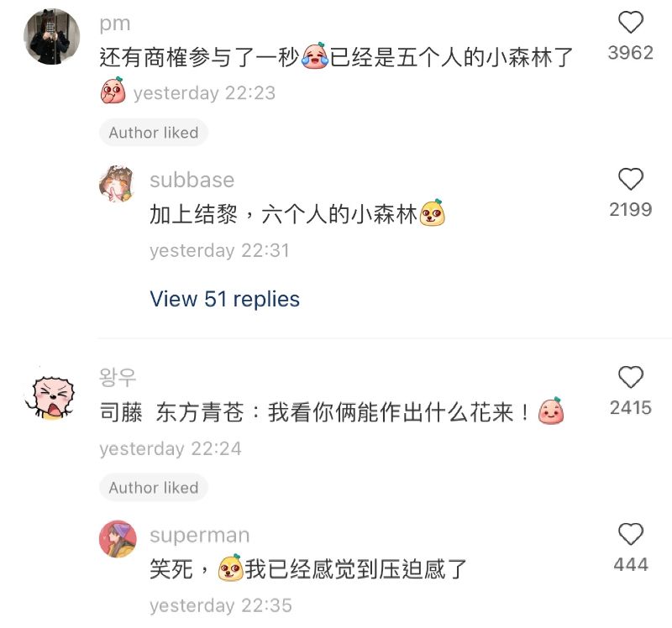Click the 3962 like count

tap(631, 53)
